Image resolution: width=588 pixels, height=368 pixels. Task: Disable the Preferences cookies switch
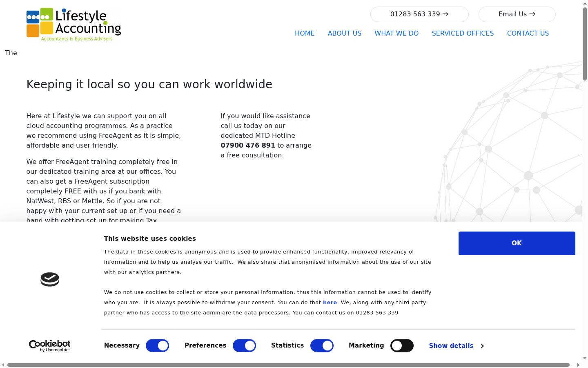pos(244,346)
